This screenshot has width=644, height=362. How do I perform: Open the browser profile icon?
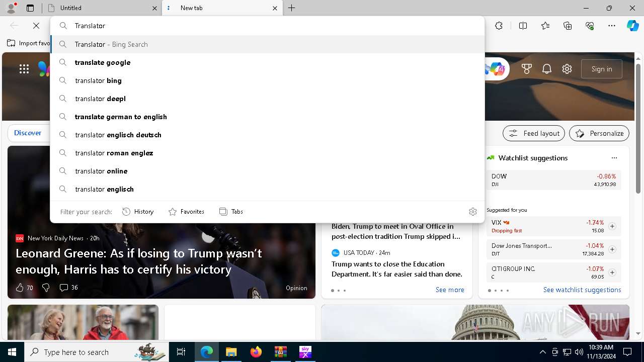click(x=11, y=8)
